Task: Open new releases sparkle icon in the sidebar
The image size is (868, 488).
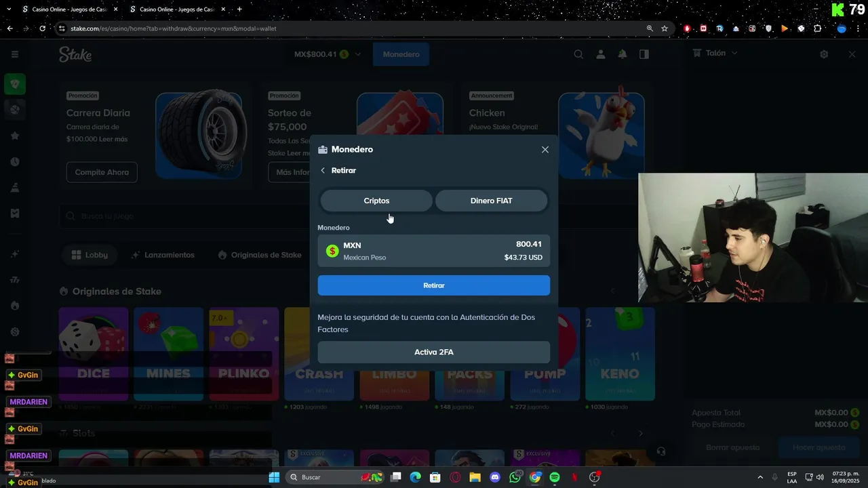Action: click(x=15, y=254)
